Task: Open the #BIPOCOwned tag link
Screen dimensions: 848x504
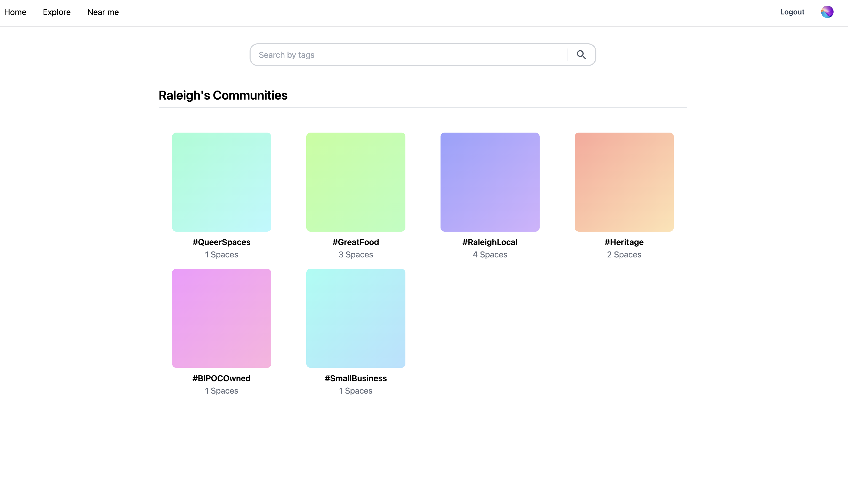Action: pos(221,378)
